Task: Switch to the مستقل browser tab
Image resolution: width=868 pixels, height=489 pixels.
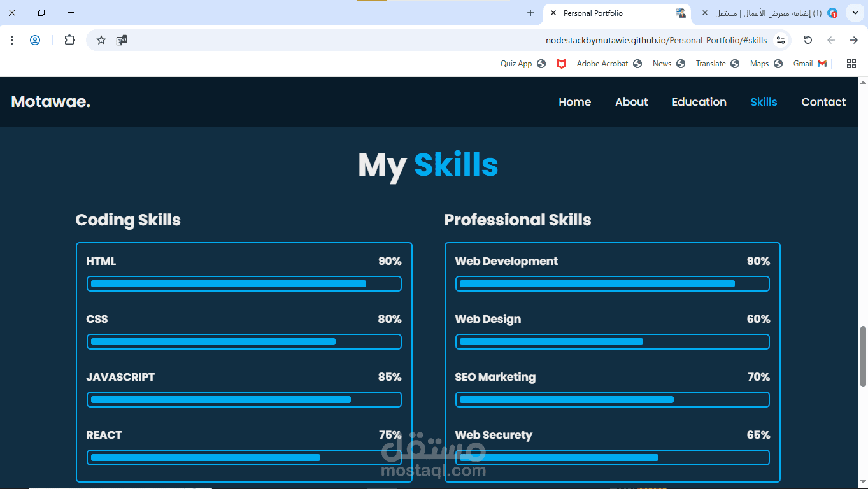Action: point(768,13)
